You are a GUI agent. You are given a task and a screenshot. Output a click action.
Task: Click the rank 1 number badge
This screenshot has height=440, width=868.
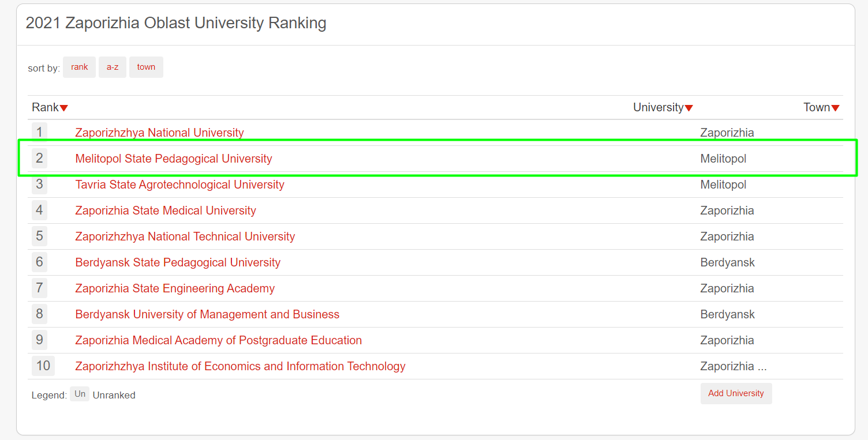point(39,132)
